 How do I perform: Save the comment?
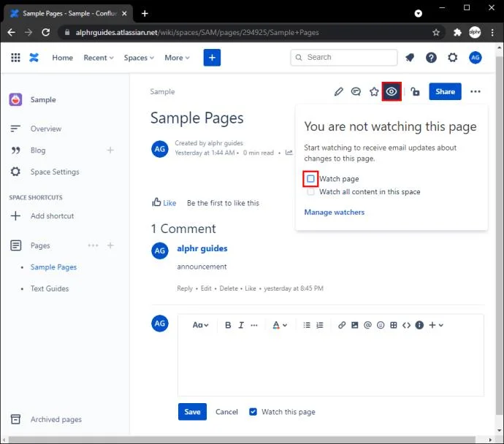click(x=192, y=412)
